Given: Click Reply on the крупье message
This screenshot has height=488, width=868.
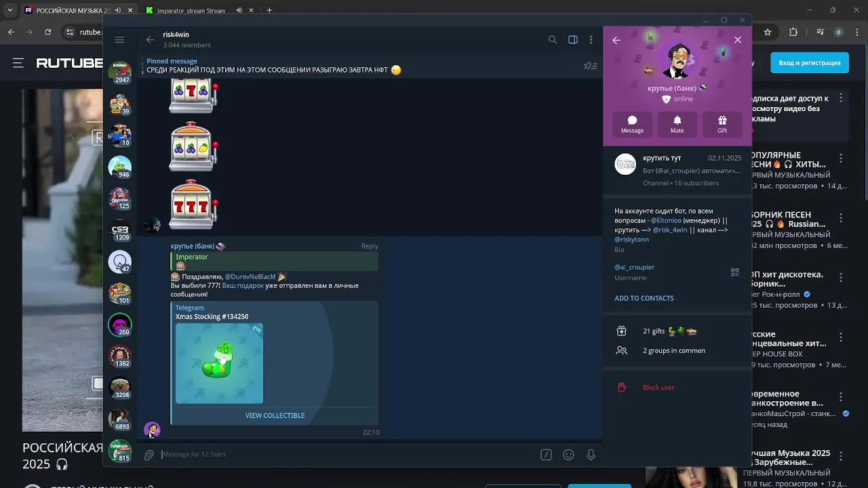Looking at the screenshot, I should click(370, 246).
